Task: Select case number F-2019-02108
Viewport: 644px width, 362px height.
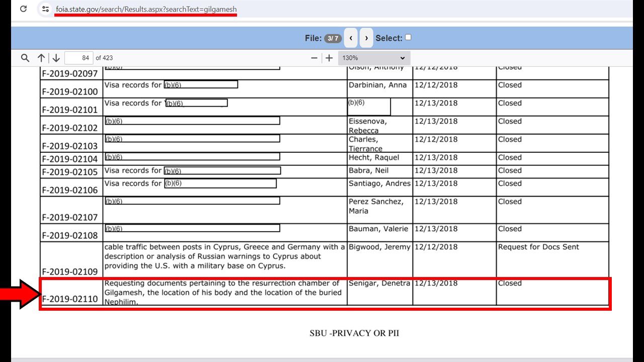Action: (x=70, y=235)
